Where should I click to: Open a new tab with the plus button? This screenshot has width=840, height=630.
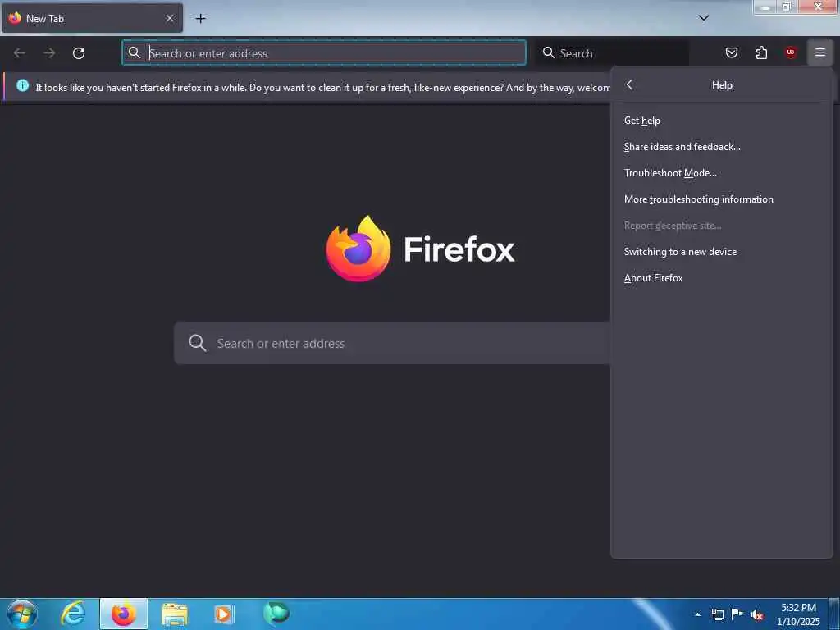coord(200,18)
